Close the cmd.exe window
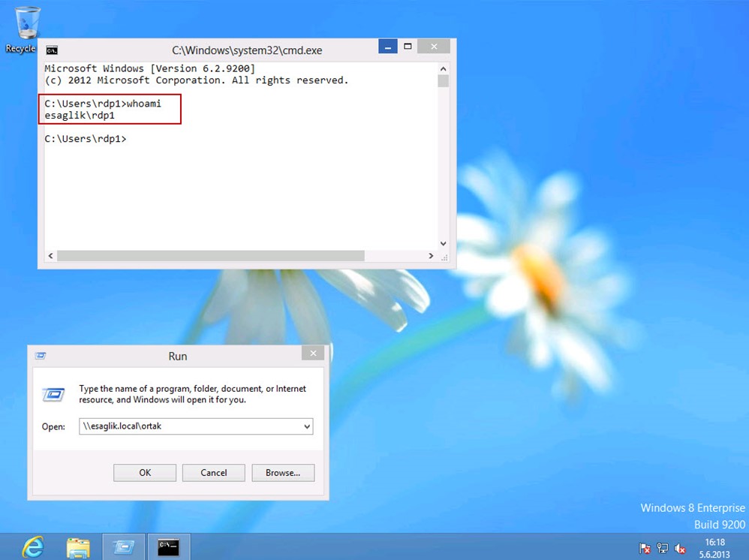This screenshot has height=560, width=749. click(434, 47)
